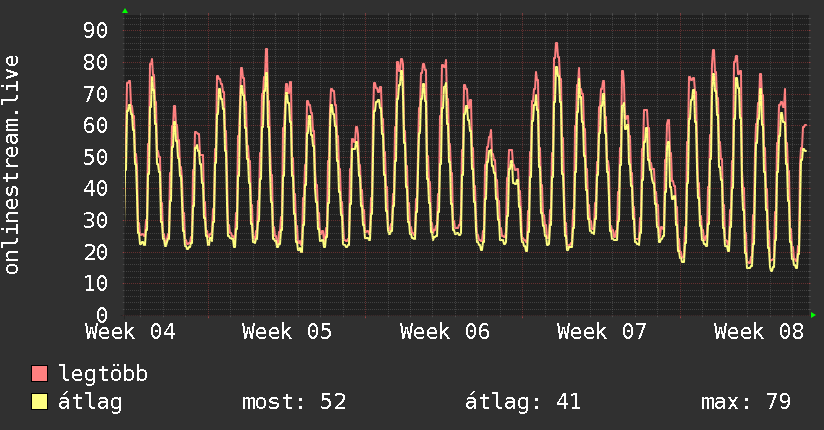The height and width of the screenshot is (430, 824).
Task: Select the 'átlag' legend label beside the yellow swatch
Action: click(90, 402)
